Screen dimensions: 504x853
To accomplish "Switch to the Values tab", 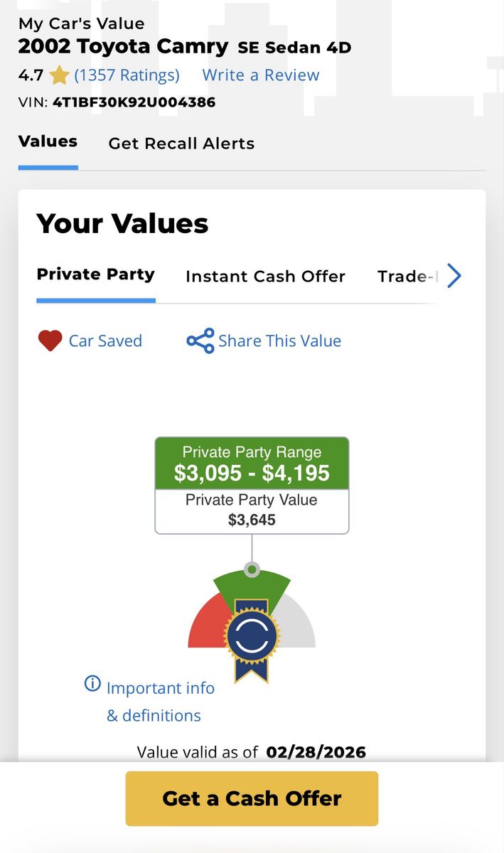I will click(48, 141).
